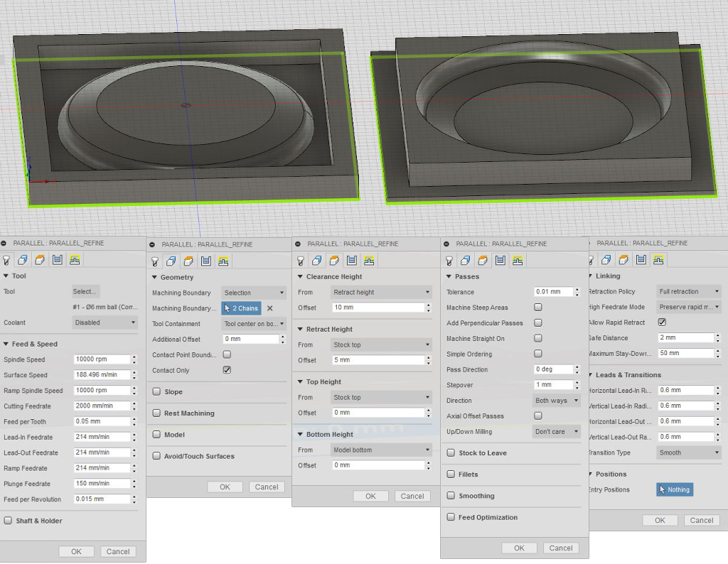Click Safe Distance input field
The width and height of the screenshot is (728, 564).
tap(685, 337)
